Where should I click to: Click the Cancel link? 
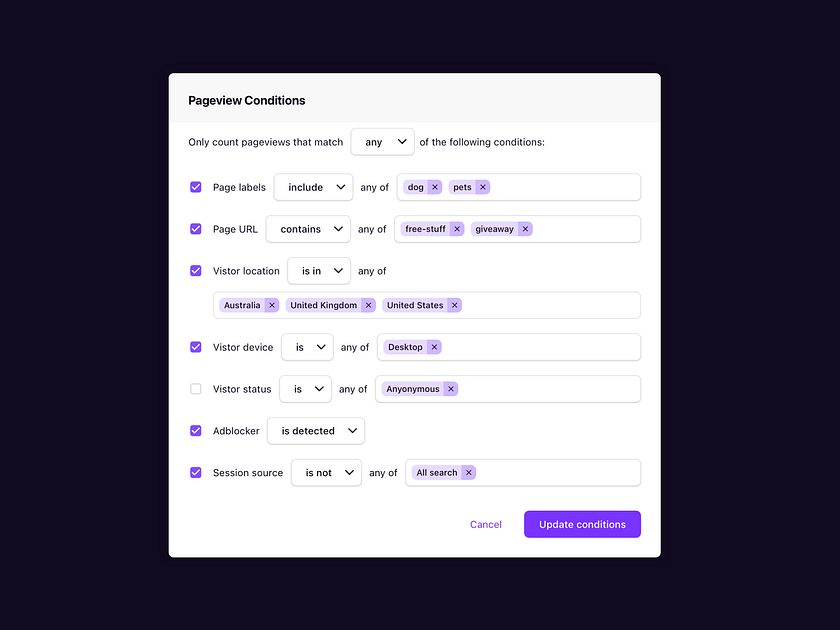[x=486, y=524]
